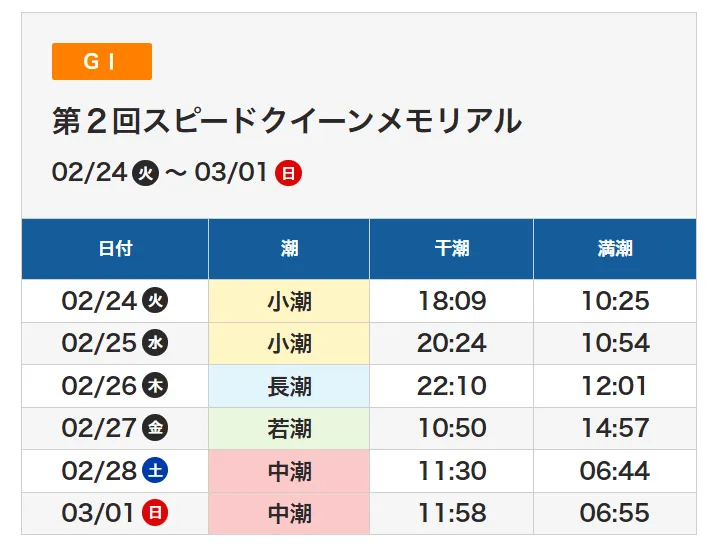715x547 pixels.
Task: Click the Wednesday icon in the 02/25 row
Action: (x=155, y=343)
